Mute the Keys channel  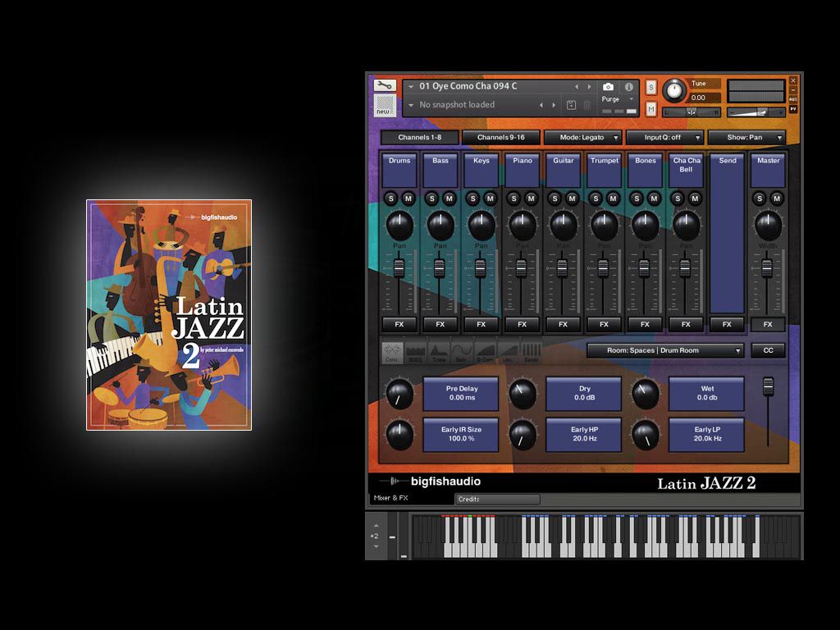point(491,199)
